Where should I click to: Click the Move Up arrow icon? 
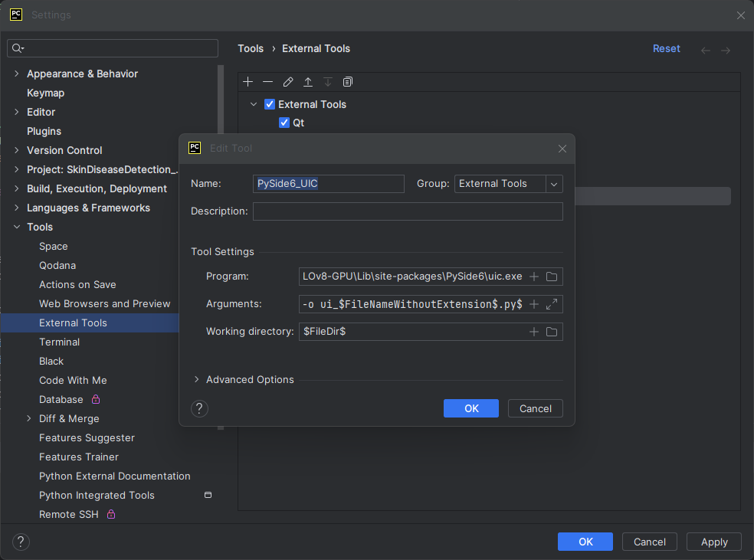point(308,82)
